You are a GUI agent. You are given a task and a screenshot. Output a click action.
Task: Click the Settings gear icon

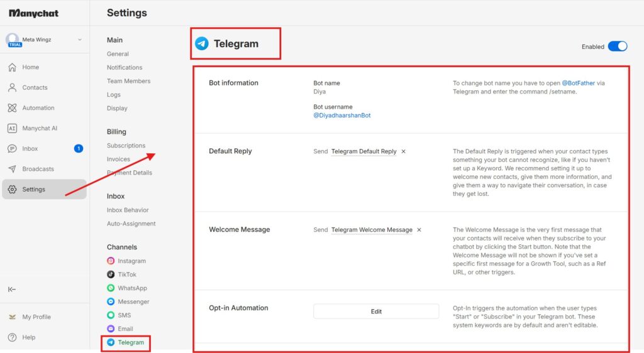tap(13, 190)
